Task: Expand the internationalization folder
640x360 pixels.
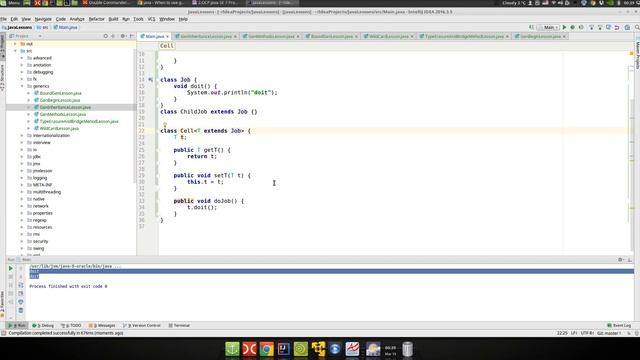Action: tap(22, 136)
